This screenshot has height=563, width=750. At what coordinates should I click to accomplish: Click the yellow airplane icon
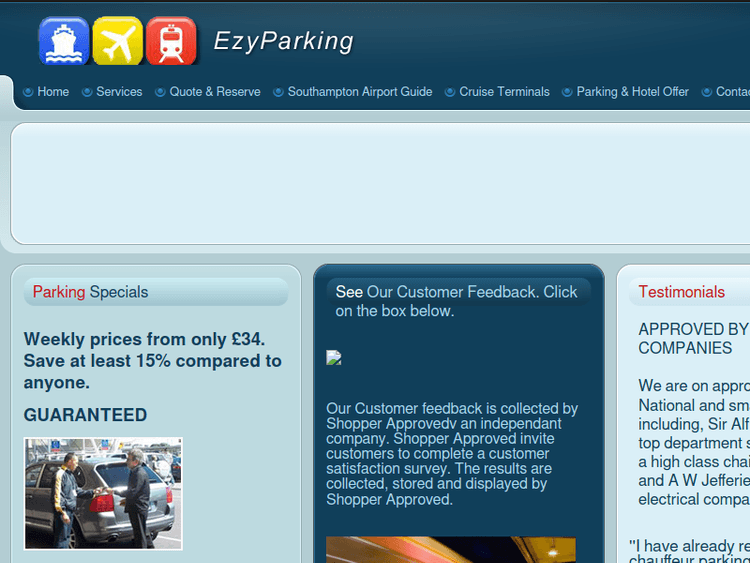(x=117, y=41)
